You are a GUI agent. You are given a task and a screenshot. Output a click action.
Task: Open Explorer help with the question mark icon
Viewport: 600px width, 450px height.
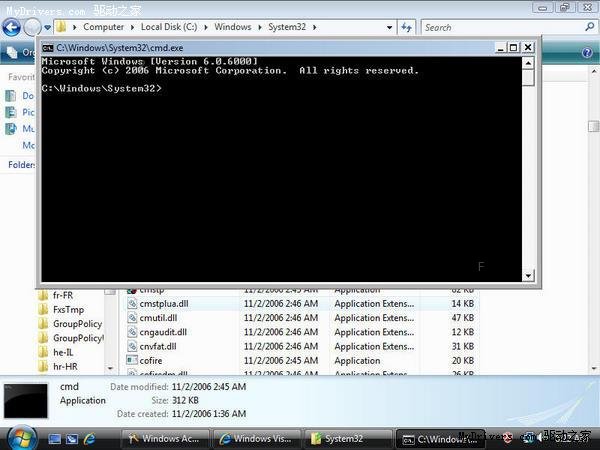(x=587, y=52)
